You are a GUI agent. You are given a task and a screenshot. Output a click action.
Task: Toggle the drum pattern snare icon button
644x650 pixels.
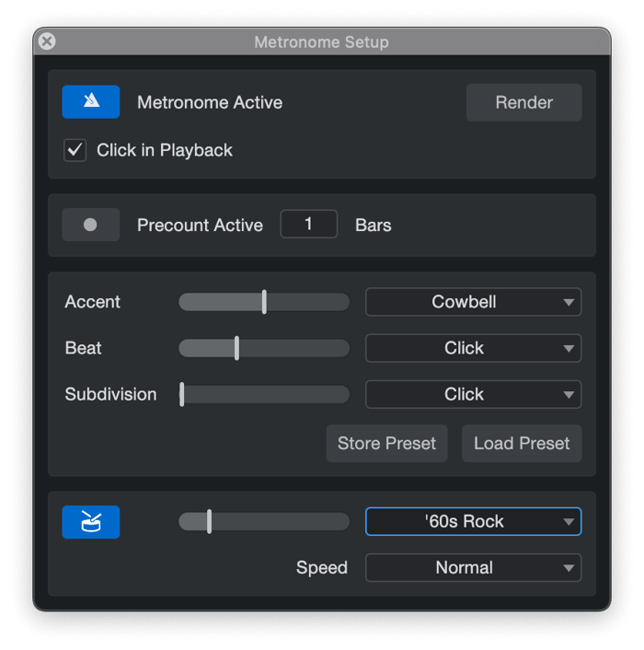point(91,522)
